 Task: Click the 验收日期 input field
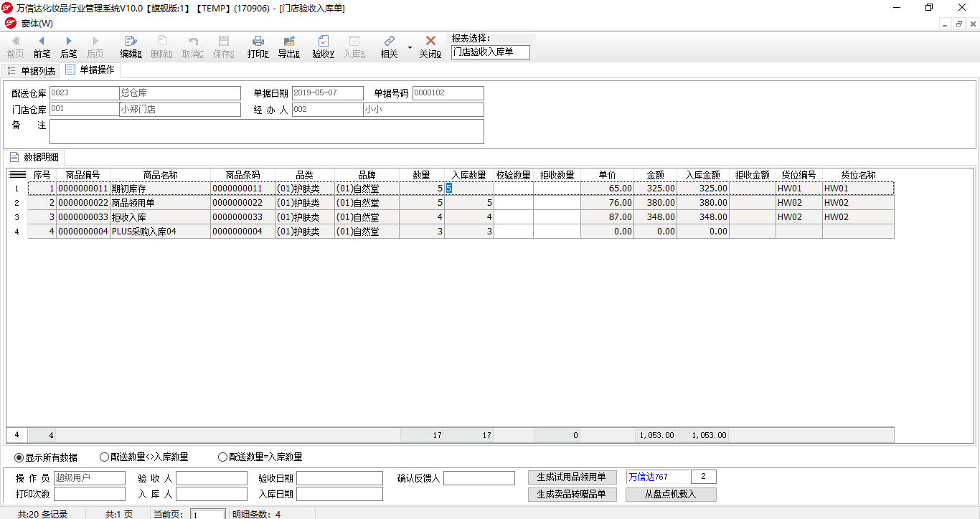tap(339, 477)
